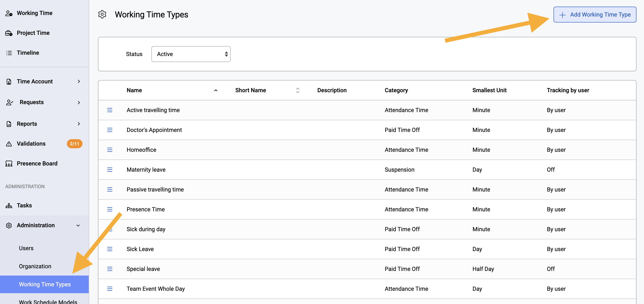Open Tasks under Administration heading
Viewport: 644px width, 304px height.
[24, 206]
